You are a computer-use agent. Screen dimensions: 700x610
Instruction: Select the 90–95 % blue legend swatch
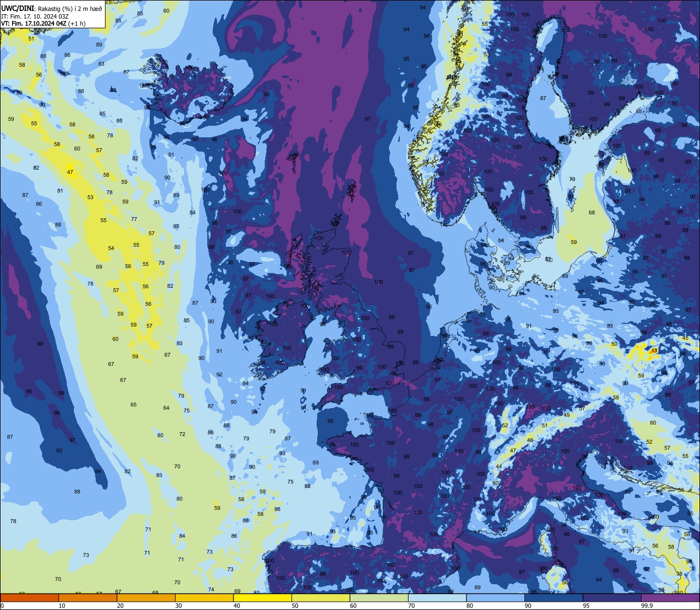point(553,597)
